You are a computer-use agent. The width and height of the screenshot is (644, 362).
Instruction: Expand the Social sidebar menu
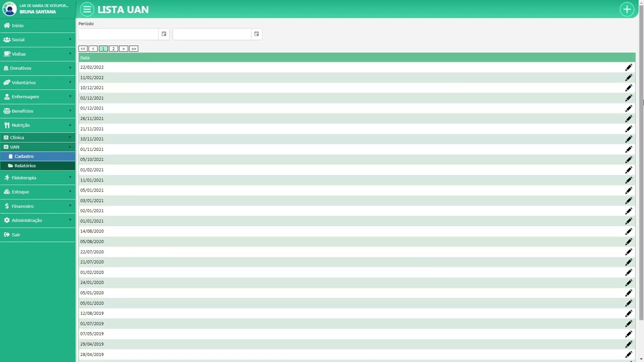click(x=37, y=40)
